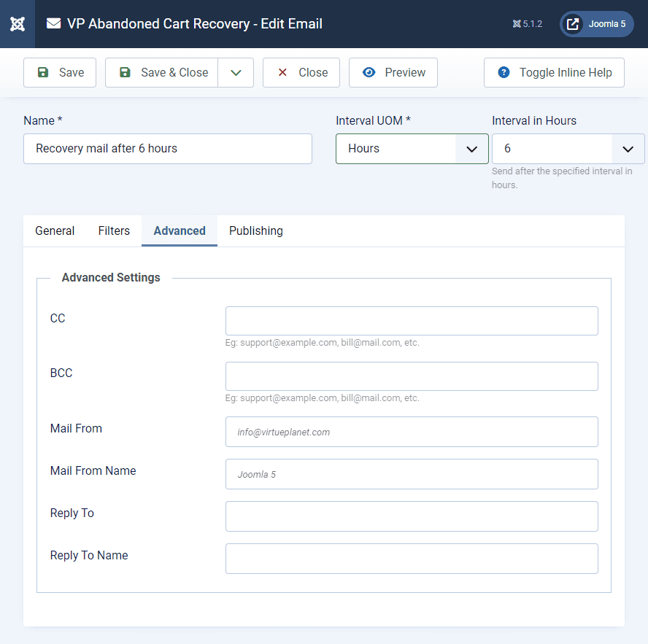Click the CC input field
The image size is (648, 644).
click(412, 321)
